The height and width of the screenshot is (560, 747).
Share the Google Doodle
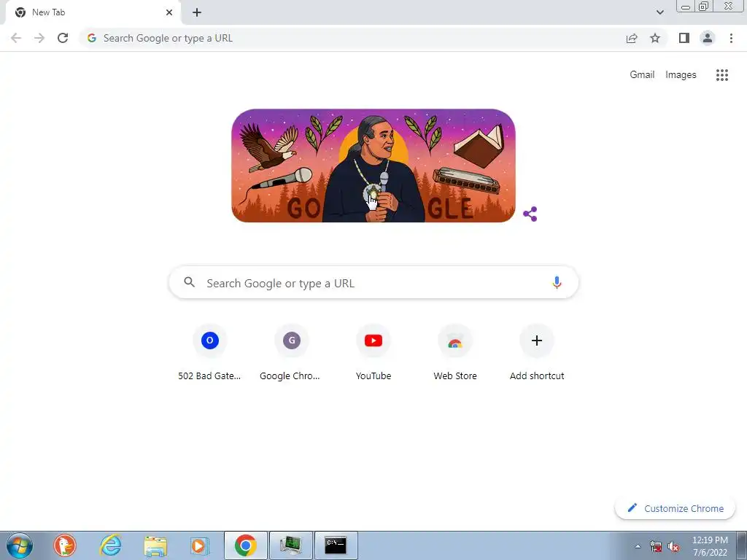point(530,214)
